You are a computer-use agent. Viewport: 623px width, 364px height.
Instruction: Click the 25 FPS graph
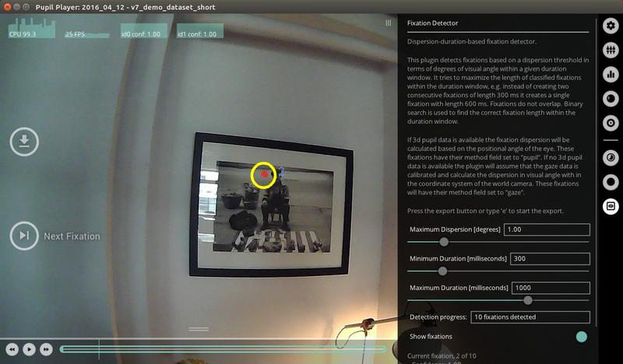[x=87, y=34]
